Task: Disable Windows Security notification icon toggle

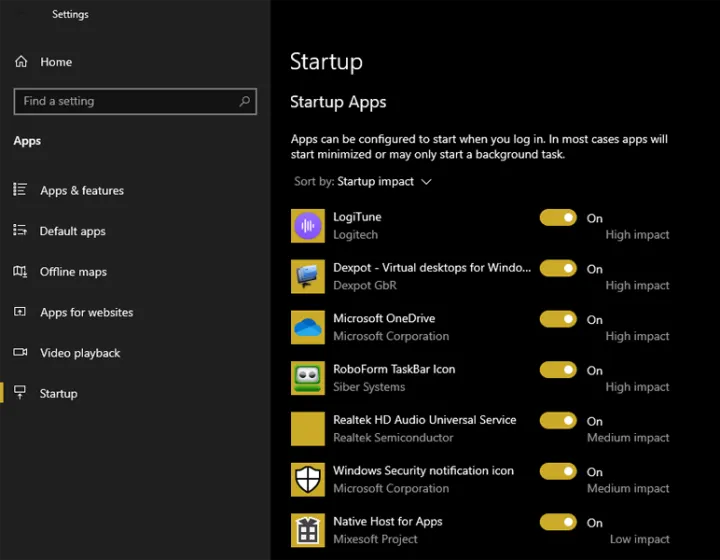Action: point(558,471)
